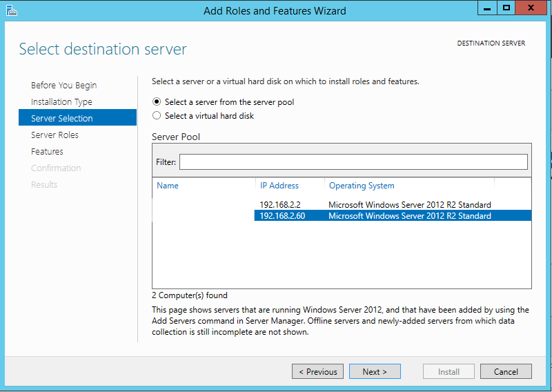Select server row with IP 192.168.2.2
Screen dimensions: 552x392
pyautogui.click(x=342, y=205)
